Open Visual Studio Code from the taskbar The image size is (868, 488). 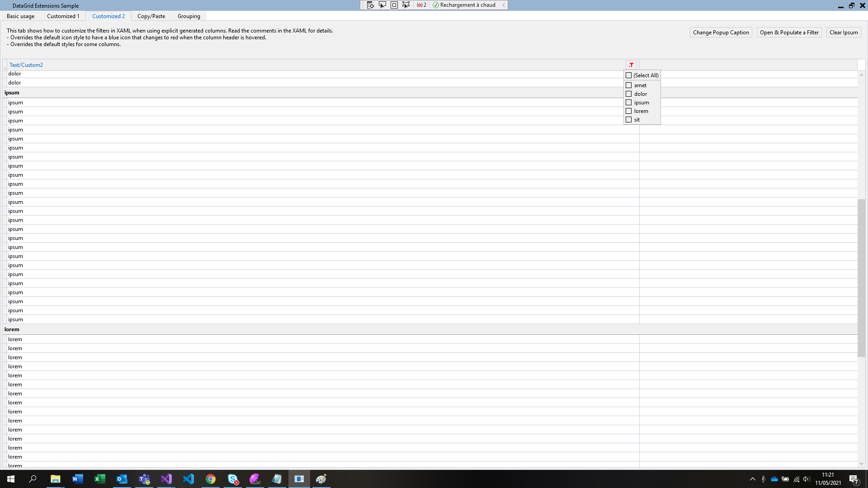(x=189, y=479)
